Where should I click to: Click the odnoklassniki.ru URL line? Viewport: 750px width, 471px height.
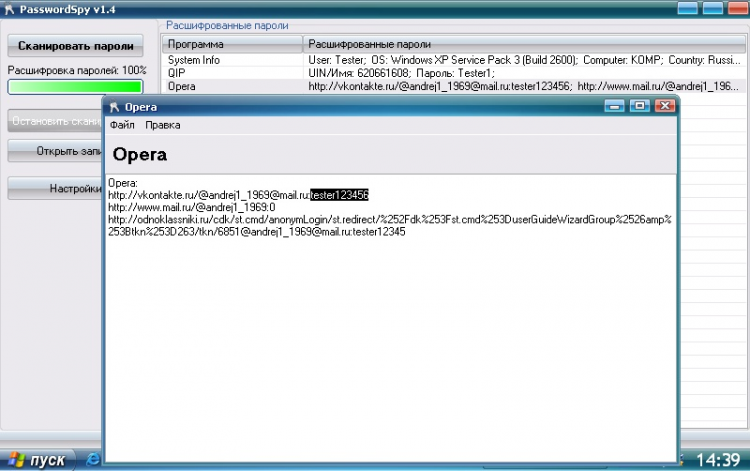390,226
